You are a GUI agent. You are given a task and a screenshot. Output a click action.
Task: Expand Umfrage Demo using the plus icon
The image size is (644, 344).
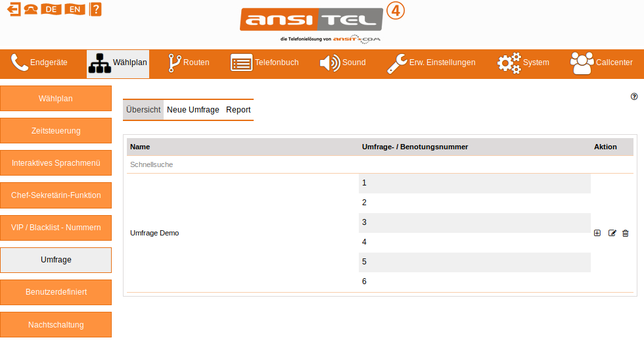[x=597, y=233]
